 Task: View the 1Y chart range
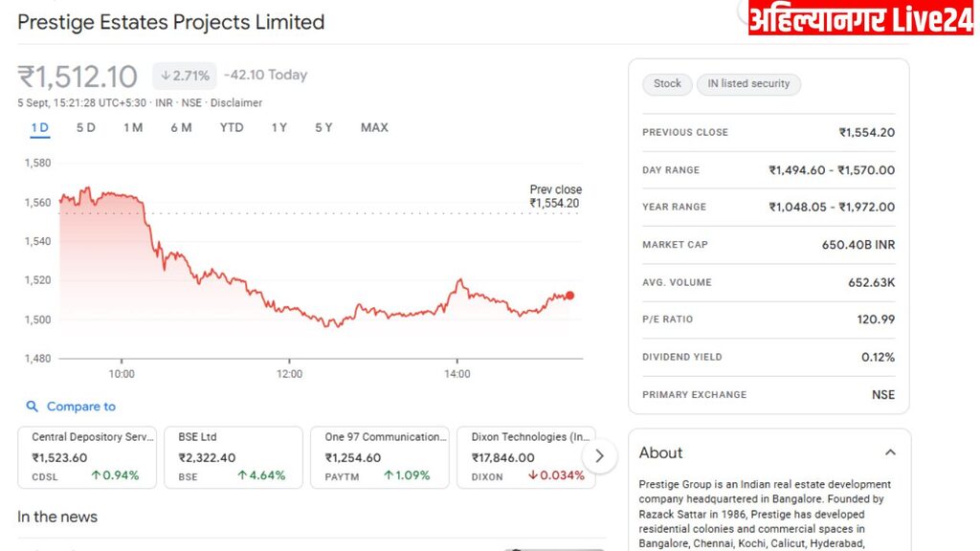278,127
